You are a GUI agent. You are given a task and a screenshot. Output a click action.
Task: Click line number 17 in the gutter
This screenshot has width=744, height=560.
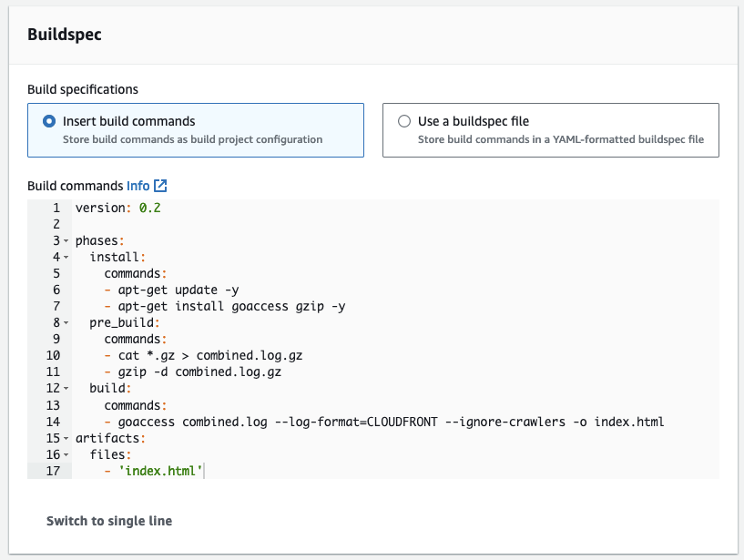[52, 471]
